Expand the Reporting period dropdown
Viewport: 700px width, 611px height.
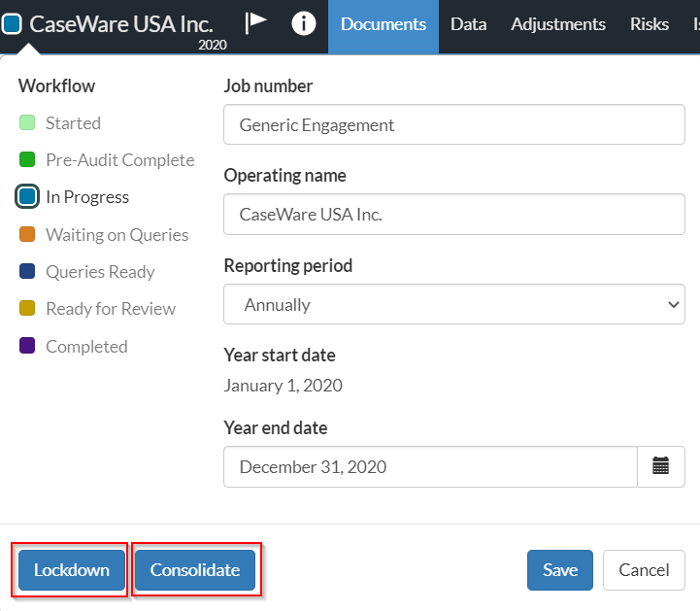[453, 304]
